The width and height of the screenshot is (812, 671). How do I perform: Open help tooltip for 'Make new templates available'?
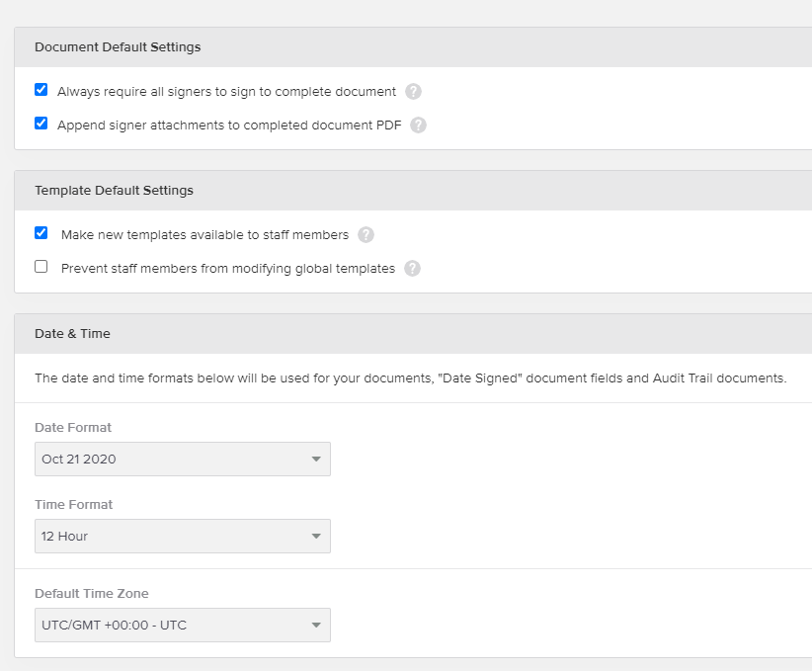click(365, 235)
